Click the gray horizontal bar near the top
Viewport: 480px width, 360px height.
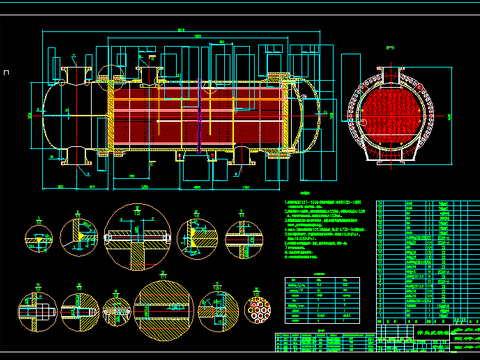[240, 15]
